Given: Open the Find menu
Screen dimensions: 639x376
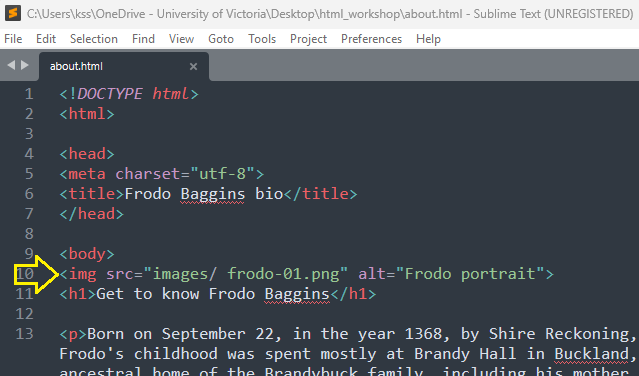Looking at the screenshot, I should 143,39.
